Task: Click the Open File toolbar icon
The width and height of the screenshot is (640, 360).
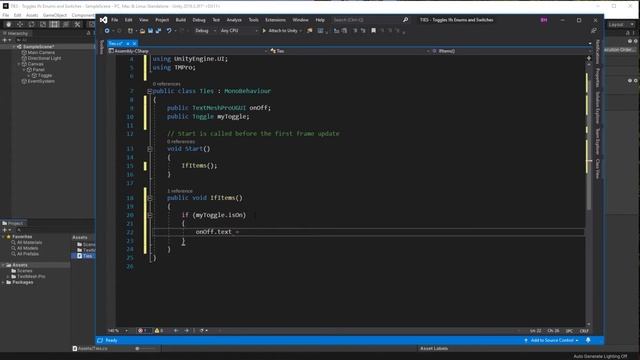Action: click(142, 31)
